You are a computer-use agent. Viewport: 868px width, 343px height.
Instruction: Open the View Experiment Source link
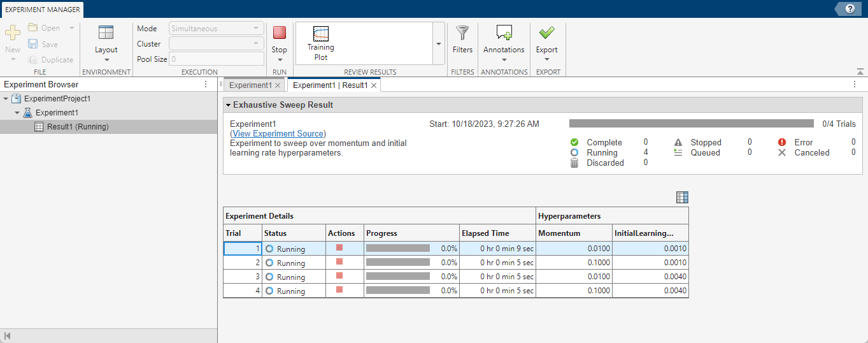279,134
